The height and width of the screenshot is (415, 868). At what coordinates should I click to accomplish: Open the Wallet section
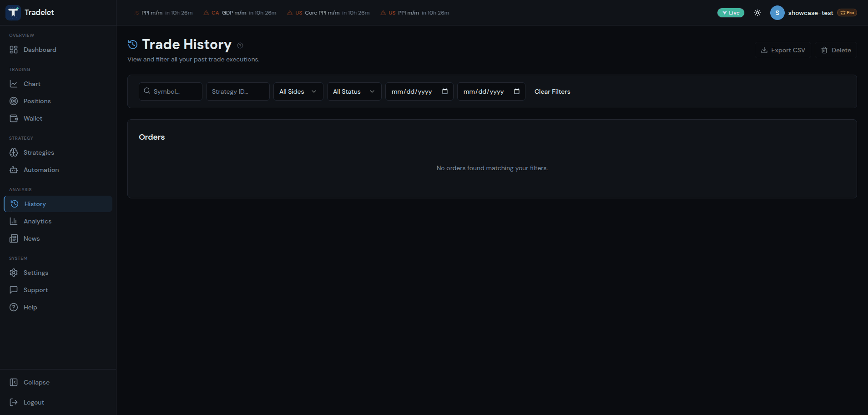[33, 118]
